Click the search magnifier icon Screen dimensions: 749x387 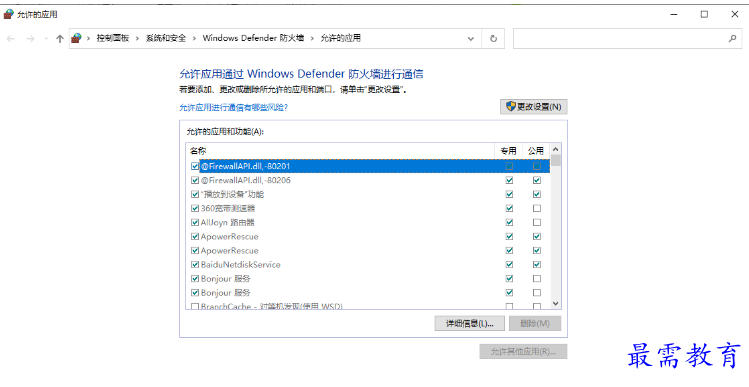(732, 39)
